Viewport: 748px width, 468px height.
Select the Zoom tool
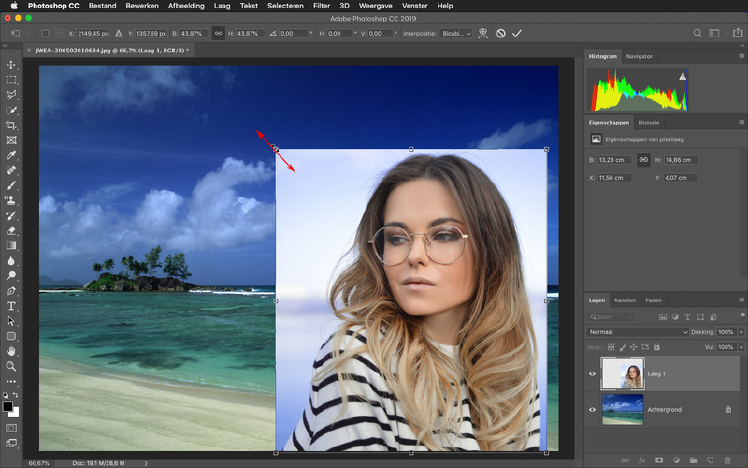11,366
